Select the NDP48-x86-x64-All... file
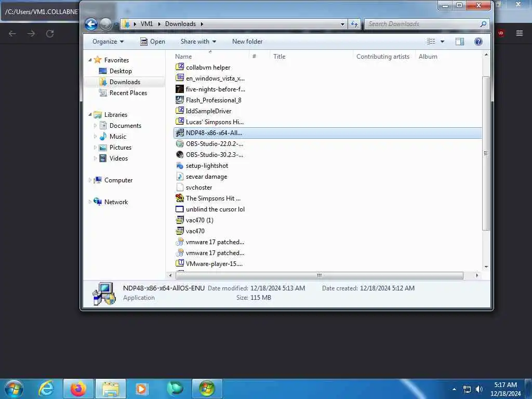The image size is (532, 399). click(328, 133)
